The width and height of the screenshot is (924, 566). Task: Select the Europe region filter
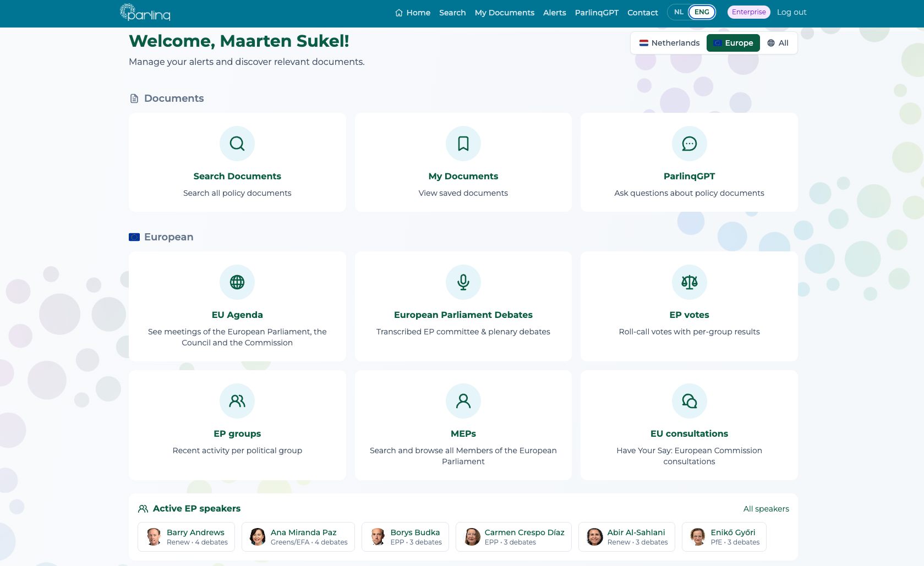[733, 43]
